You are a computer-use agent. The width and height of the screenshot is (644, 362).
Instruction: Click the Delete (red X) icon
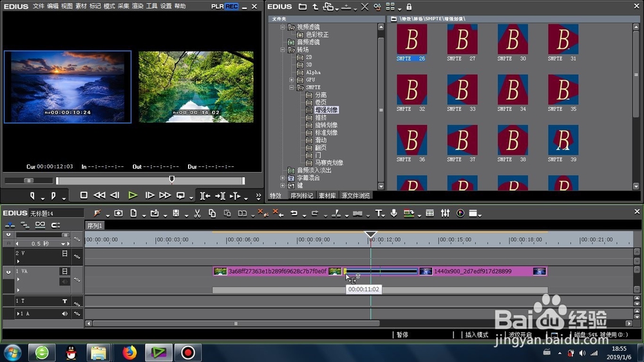tap(262, 213)
